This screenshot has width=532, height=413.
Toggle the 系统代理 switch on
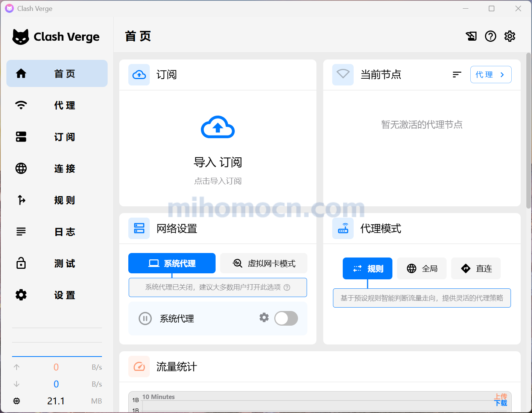click(286, 319)
